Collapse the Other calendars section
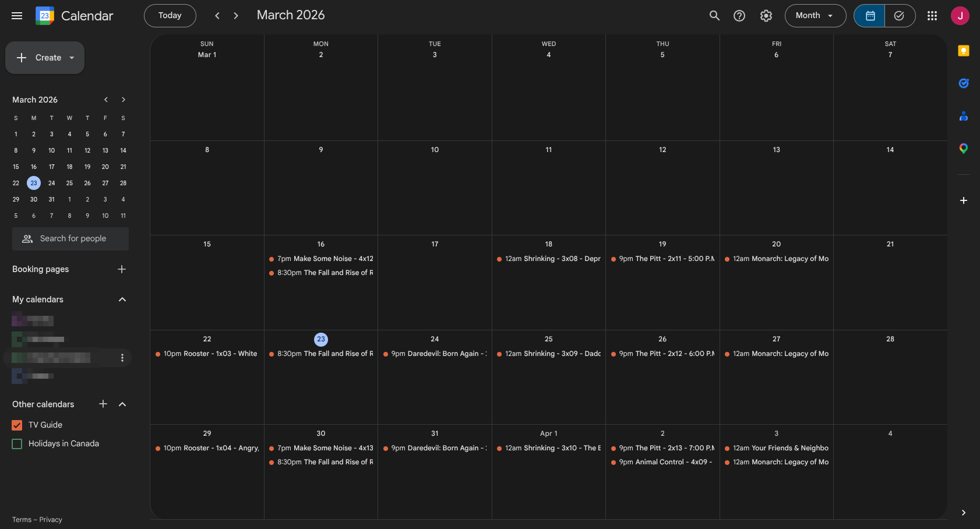This screenshot has width=980, height=529. [x=122, y=404]
